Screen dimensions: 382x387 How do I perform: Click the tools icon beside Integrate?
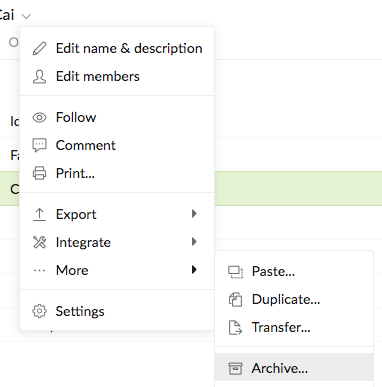[x=39, y=242]
